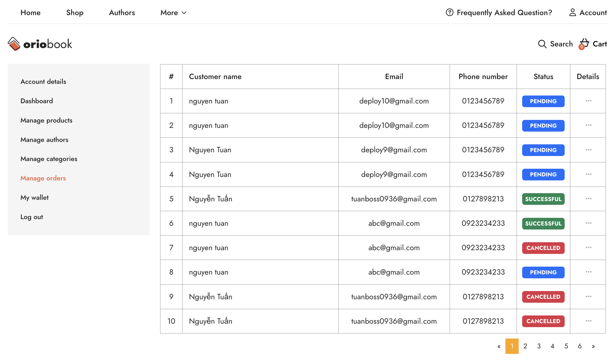Click Log out in sidebar
Image resolution: width=613 pixels, height=364 pixels.
[x=32, y=217]
